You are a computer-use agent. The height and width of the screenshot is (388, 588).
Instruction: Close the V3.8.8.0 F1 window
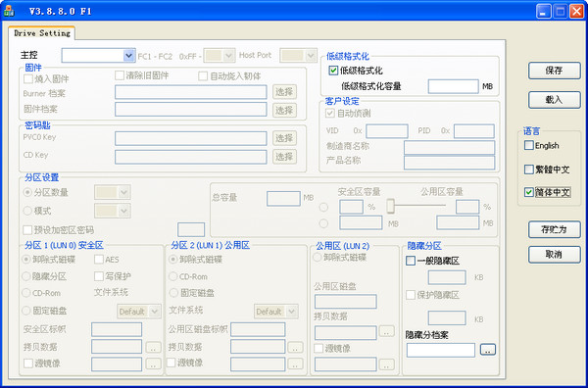577,11
